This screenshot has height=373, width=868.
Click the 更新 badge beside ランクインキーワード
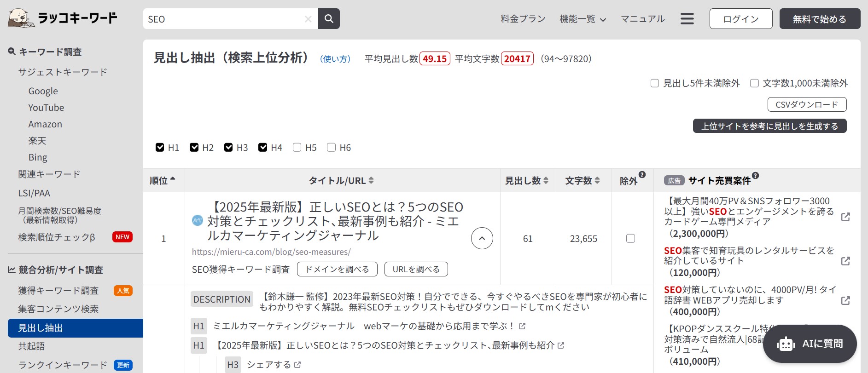[123, 365]
